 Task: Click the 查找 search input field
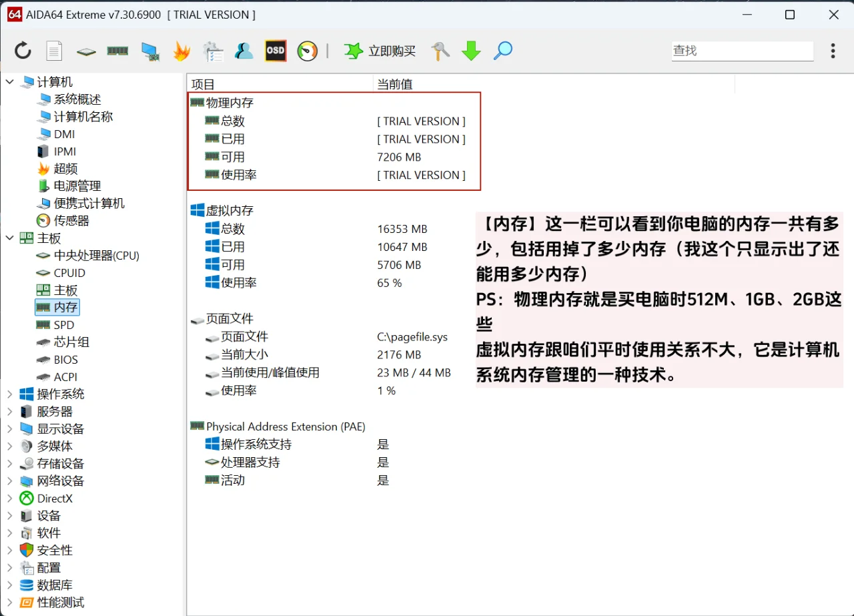(x=742, y=51)
